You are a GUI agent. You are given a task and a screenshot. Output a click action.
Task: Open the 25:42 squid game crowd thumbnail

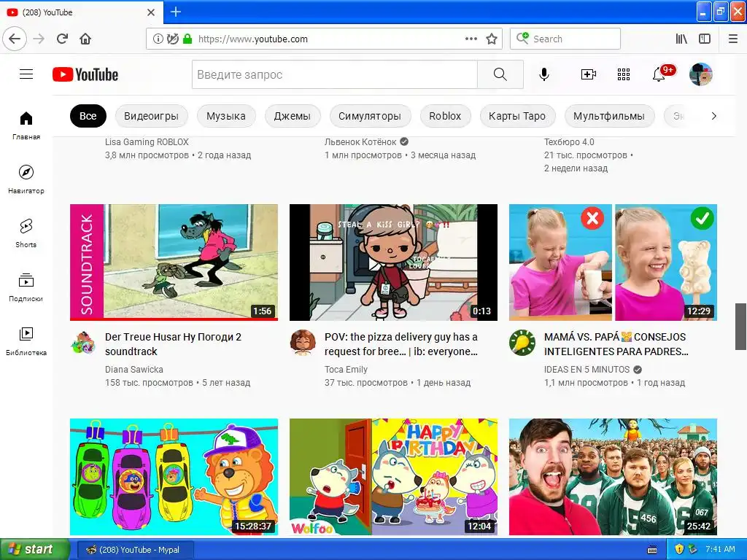(613, 477)
